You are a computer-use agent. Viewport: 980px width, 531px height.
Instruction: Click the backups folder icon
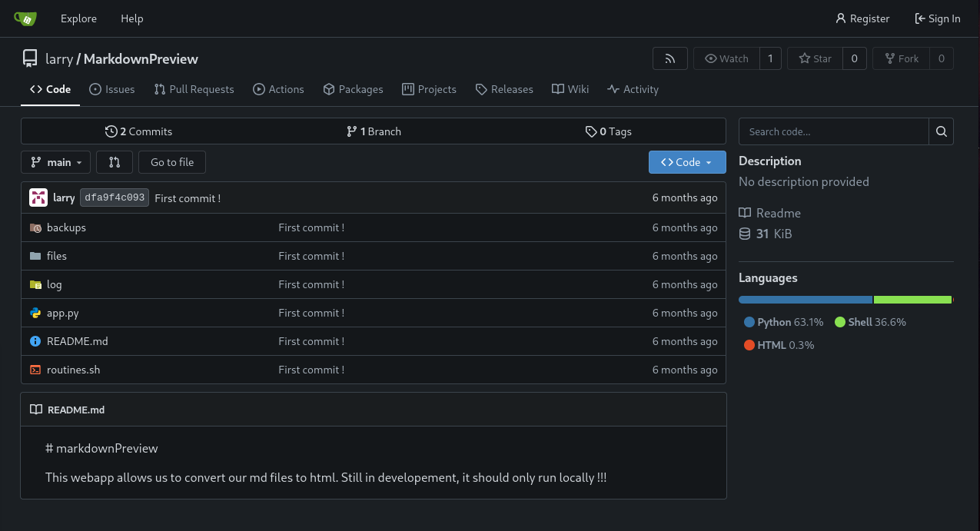tap(35, 227)
